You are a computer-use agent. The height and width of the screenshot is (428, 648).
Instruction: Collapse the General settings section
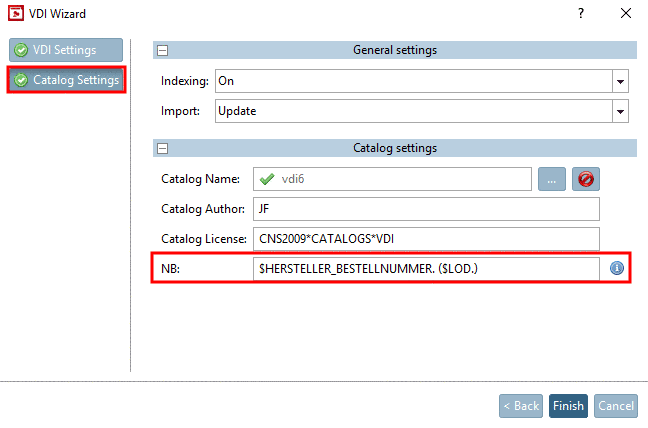(x=162, y=50)
